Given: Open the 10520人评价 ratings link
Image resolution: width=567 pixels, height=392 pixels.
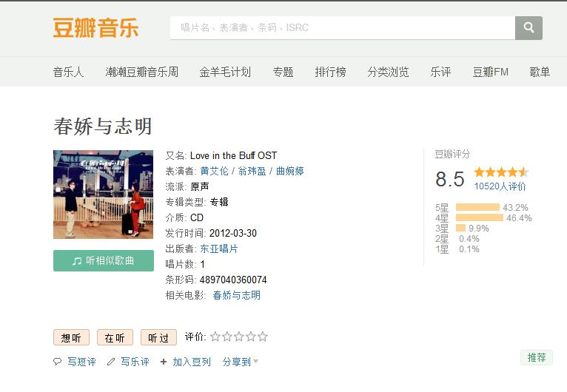Looking at the screenshot, I should point(500,186).
